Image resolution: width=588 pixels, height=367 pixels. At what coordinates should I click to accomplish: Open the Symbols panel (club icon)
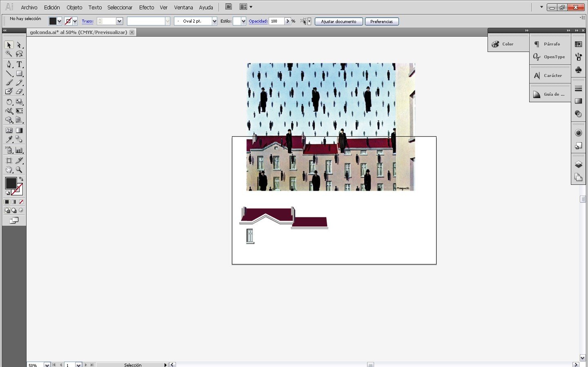(578, 70)
